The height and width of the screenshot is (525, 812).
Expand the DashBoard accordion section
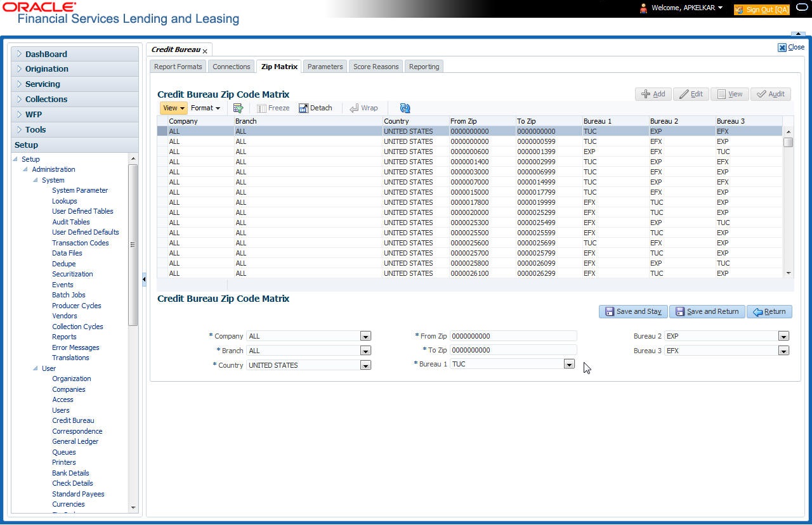tap(75, 54)
